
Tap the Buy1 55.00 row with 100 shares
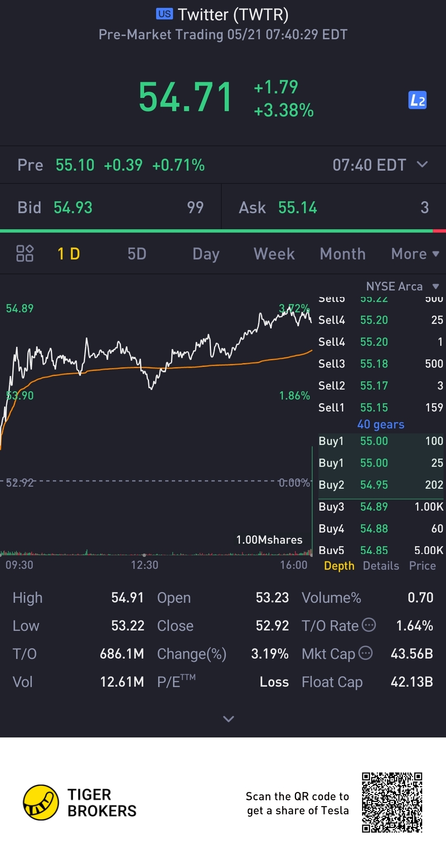(381, 441)
